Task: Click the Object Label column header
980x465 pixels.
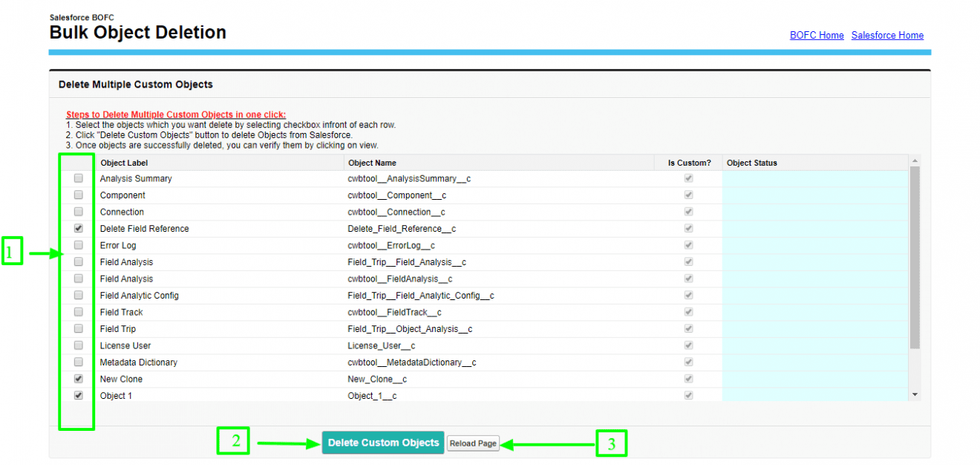Action: pos(124,163)
